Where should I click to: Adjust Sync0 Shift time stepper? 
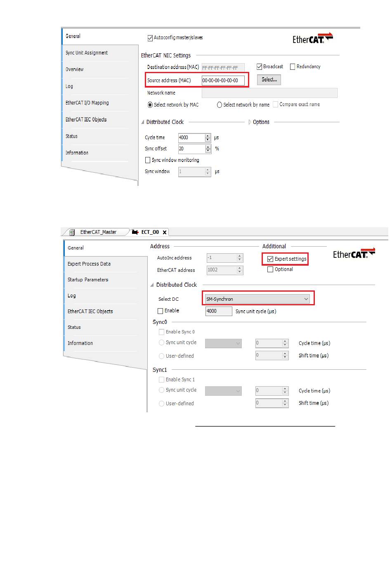click(x=285, y=355)
